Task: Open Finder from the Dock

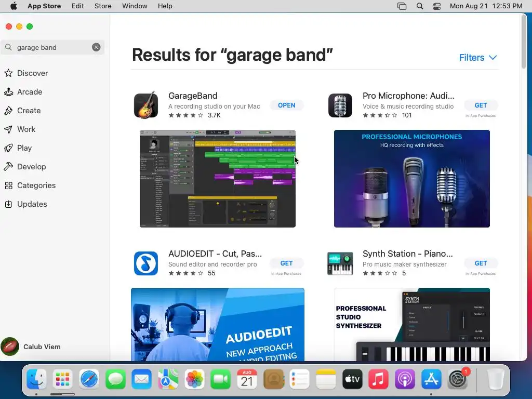Action: (x=36, y=379)
